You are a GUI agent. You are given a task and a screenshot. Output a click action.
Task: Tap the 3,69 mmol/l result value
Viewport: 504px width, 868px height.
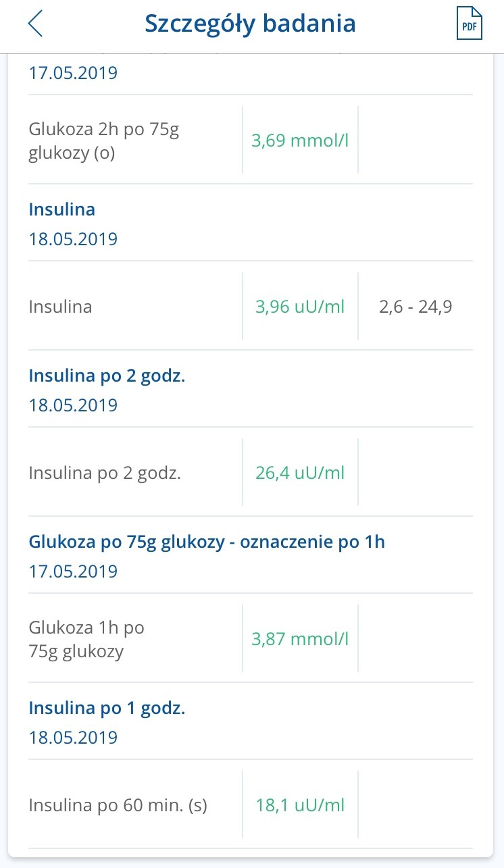pos(300,141)
